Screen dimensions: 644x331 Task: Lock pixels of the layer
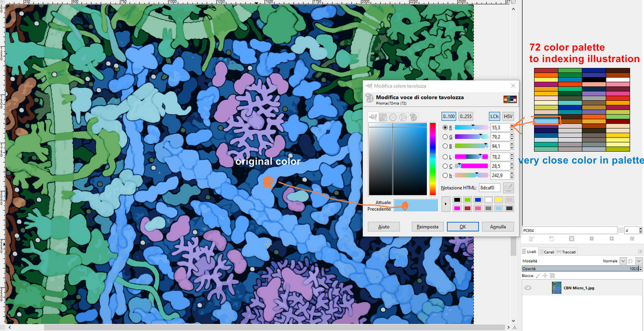click(x=538, y=276)
